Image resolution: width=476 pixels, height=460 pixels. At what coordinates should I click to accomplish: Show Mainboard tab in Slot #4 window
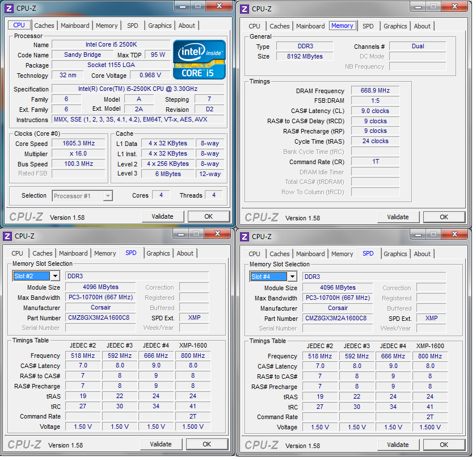(310, 254)
